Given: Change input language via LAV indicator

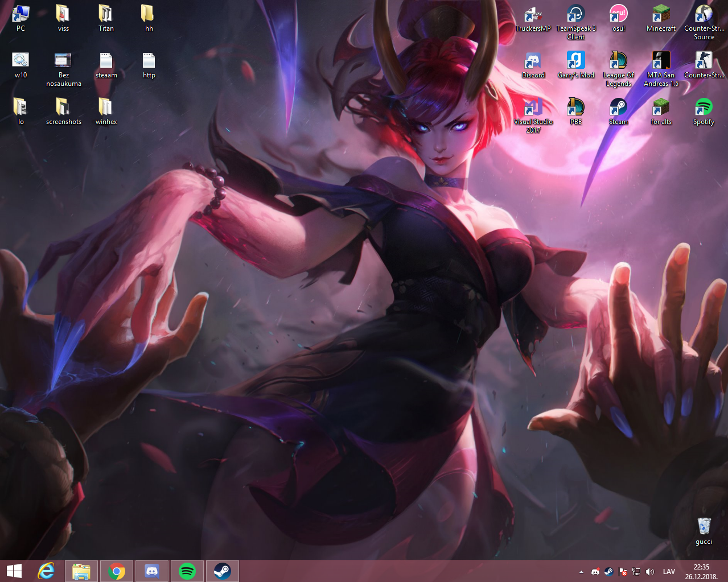Looking at the screenshot, I should coord(669,572).
